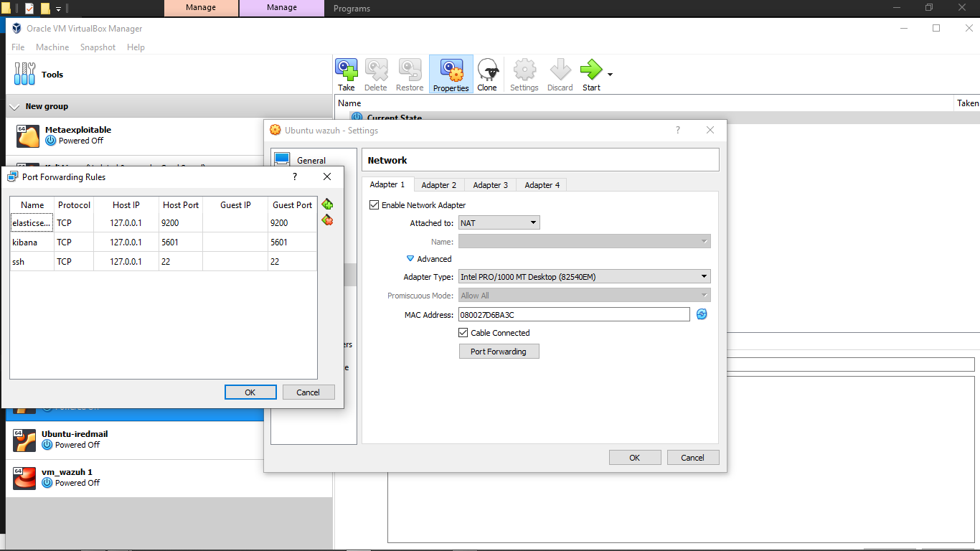The image size is (980, 551).
Task: Click Port Forwarding button
Action: point(499,352)
